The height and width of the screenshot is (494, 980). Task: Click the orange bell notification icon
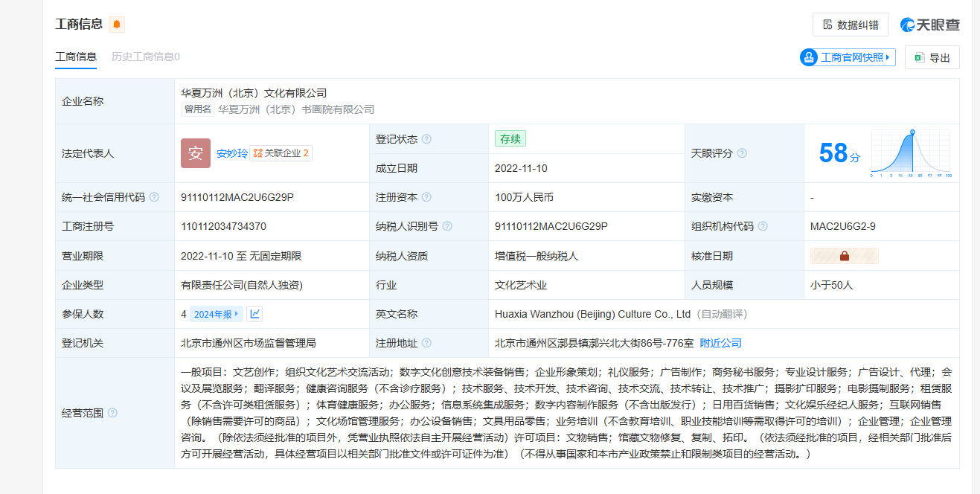[x=117, y=25]
